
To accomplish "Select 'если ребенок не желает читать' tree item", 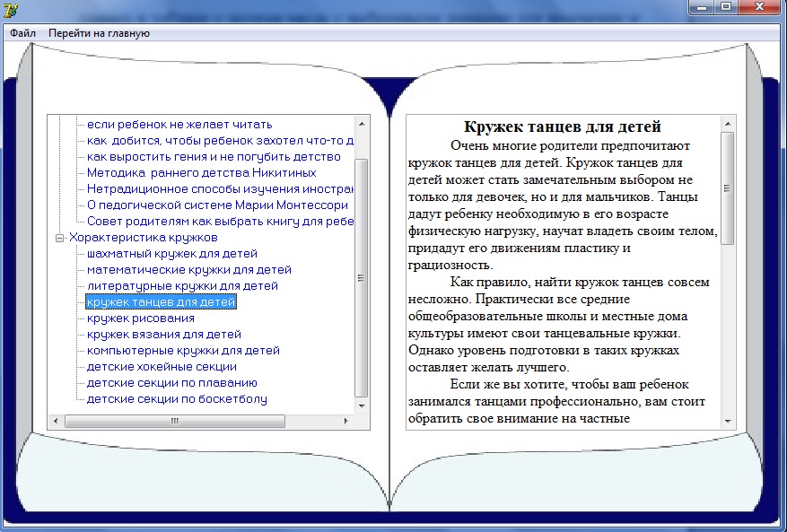I will click(179, 125).
